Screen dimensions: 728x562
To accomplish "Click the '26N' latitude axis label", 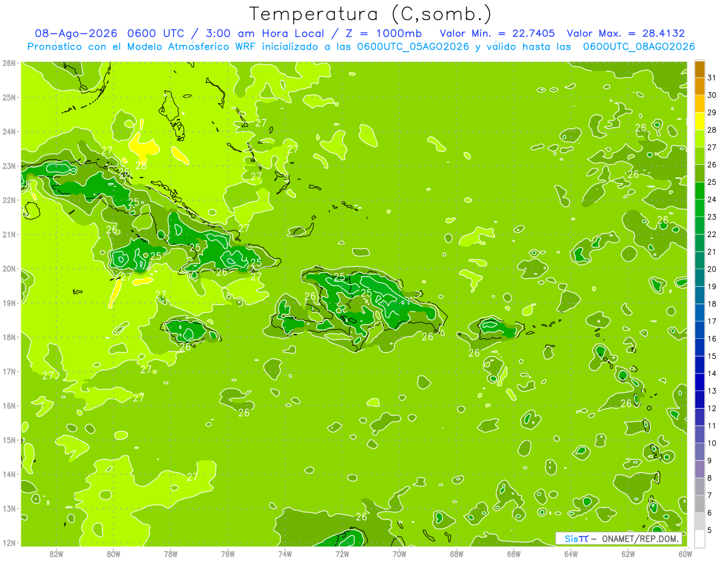I will pyautogui.click(x=8, y=63).
